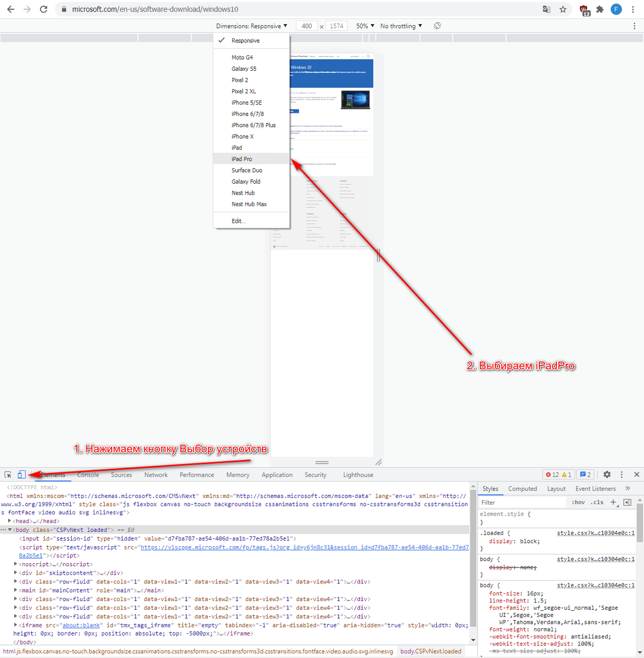The image size is (644, 658).
Task: Expand the head element node
Action: point(9,521)
